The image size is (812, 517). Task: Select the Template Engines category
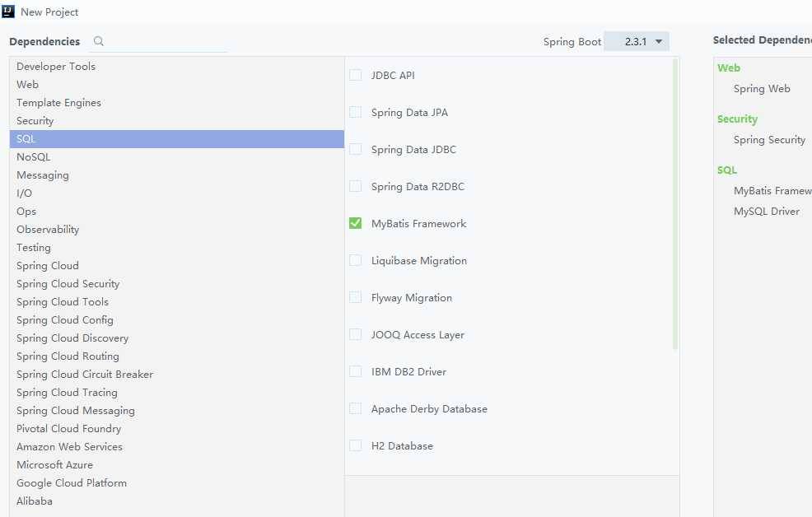pyautogui.click(x=58, y=102)
